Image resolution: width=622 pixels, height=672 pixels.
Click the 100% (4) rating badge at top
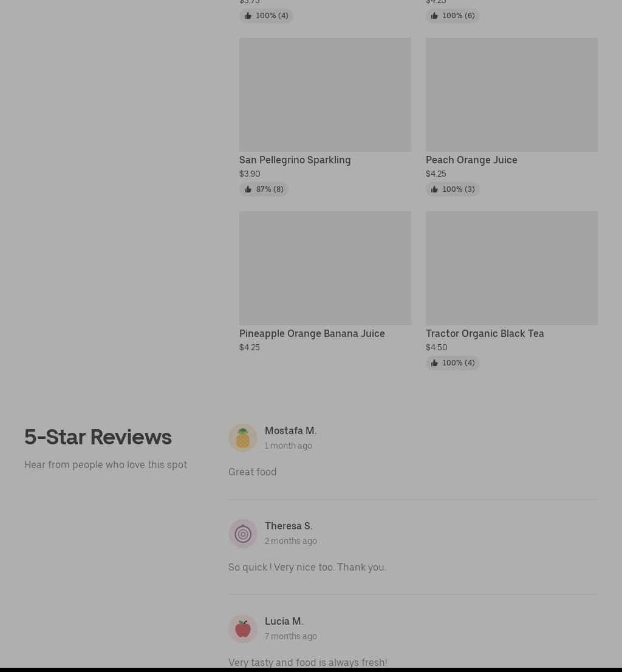(x=266, y=15)
